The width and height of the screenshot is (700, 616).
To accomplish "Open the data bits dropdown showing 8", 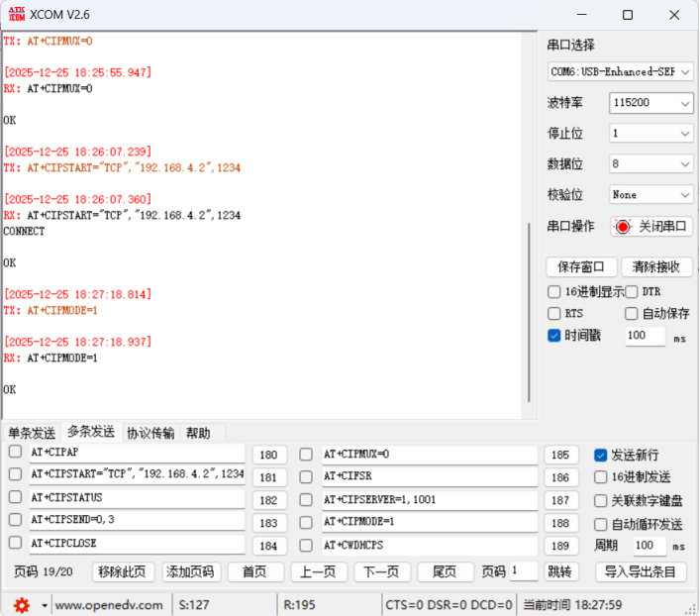I will 650,164.
